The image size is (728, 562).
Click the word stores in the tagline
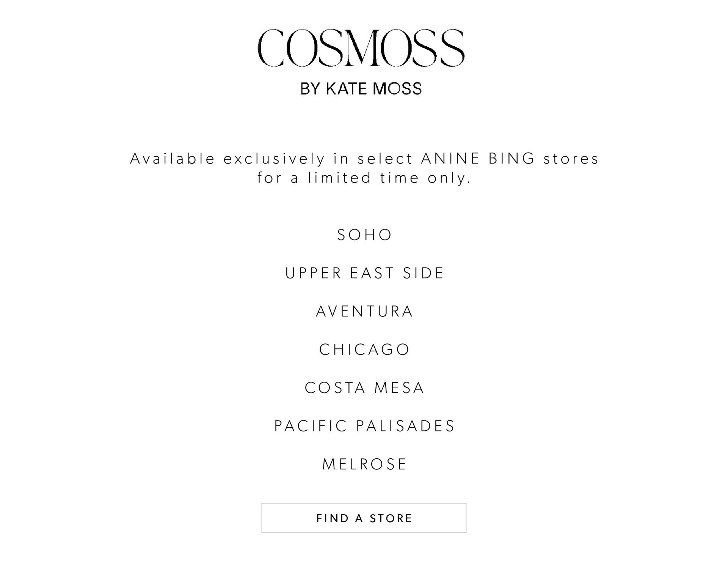pos(571,159)
